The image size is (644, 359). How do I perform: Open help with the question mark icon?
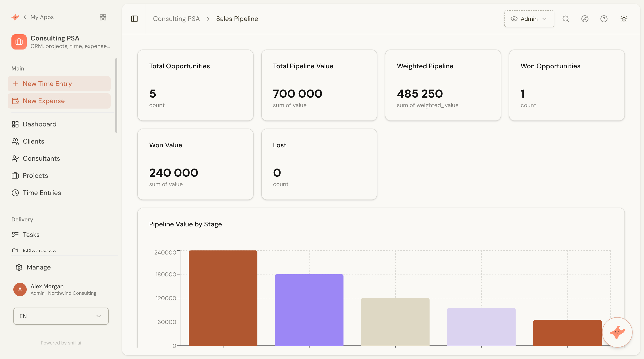point(604,19)
